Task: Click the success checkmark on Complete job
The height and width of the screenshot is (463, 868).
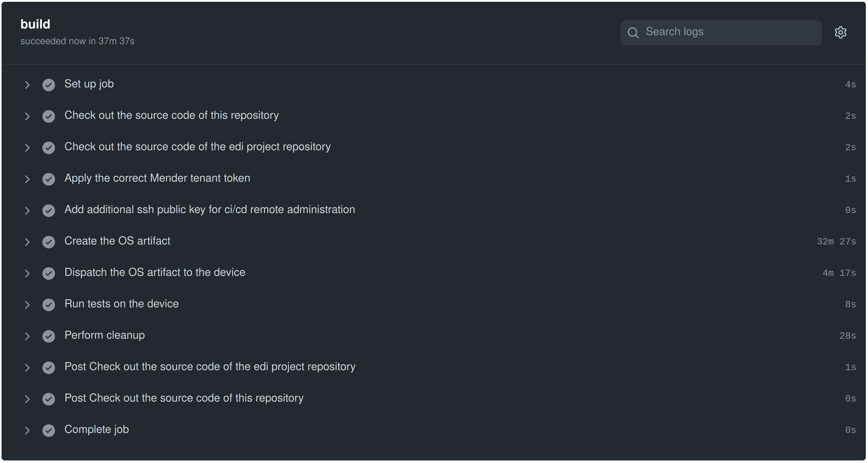Action: tap(49, 429)
